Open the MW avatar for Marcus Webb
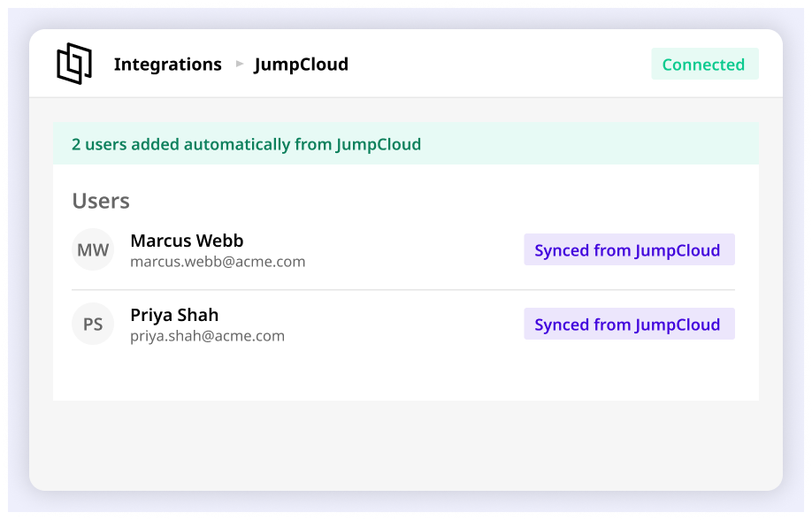 coord(93,249)
